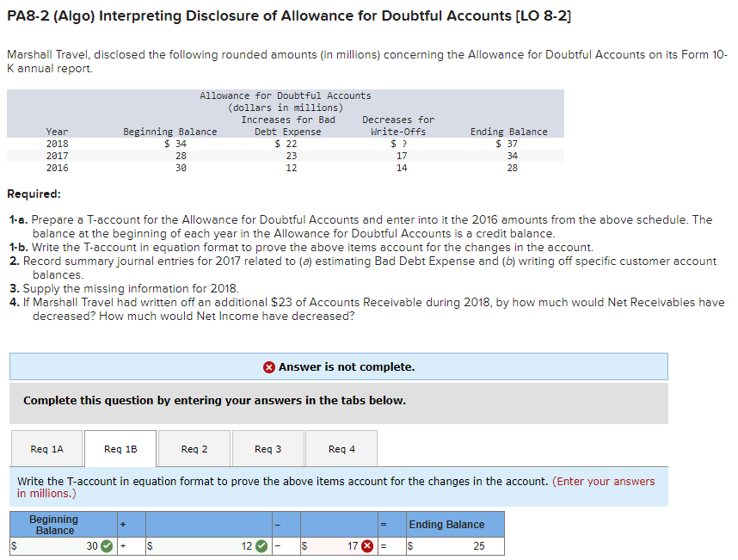Screen dimensions: 738x560
Task: Click the red error icon beside 'Answer is not complete'
Action: [x=268, y=367]
